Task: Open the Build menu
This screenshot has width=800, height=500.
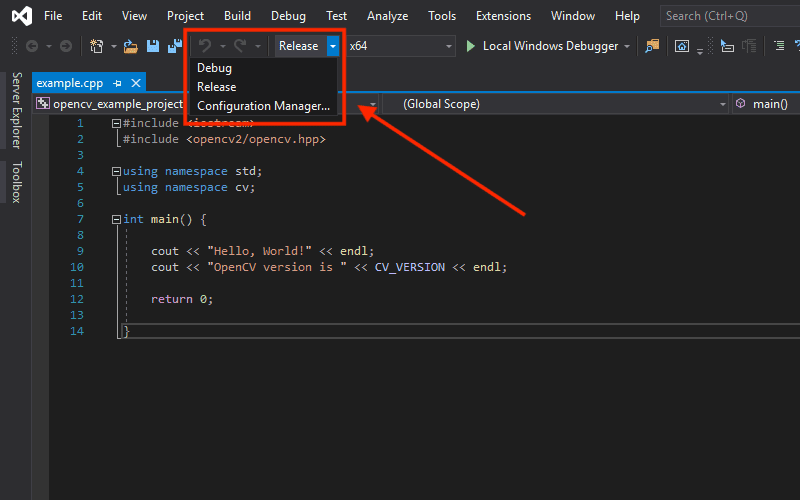Action: [x=237, y=16]
